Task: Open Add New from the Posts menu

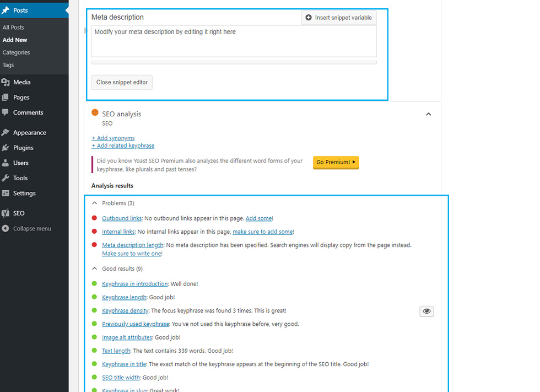Action: coord(14,40)
